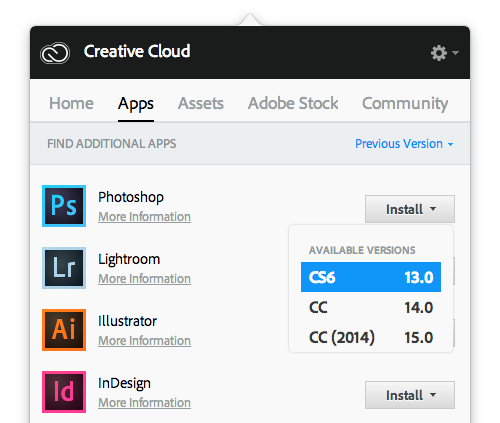Click the FIND ADDITIONAL APPS heading
Screen dimensions: 500x423
[112, 144]
